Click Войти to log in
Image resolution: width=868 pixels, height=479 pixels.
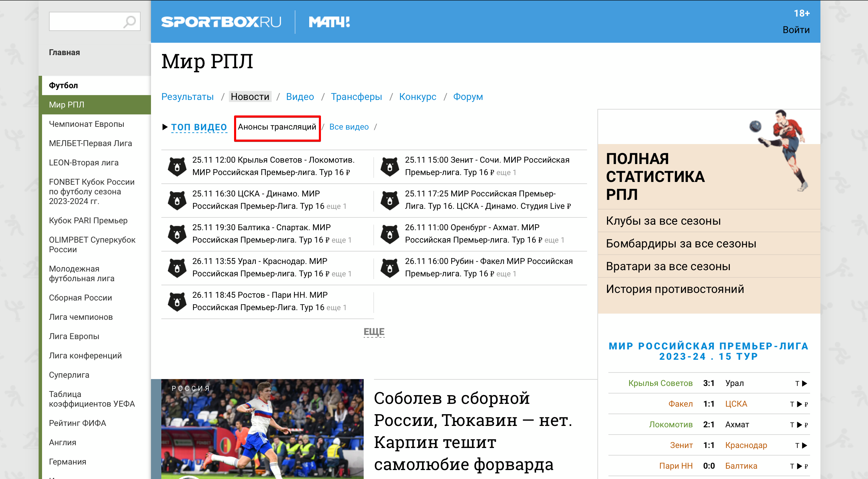pos(796,30)
